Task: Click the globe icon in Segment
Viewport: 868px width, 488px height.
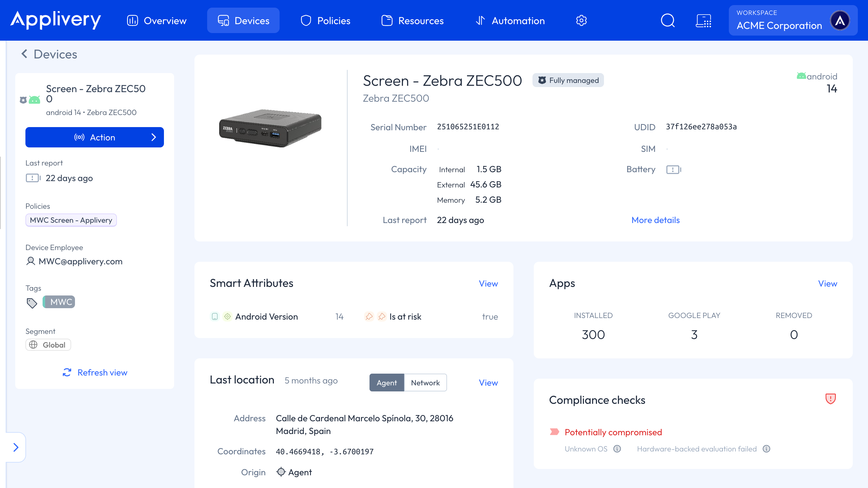Action: 33,345
